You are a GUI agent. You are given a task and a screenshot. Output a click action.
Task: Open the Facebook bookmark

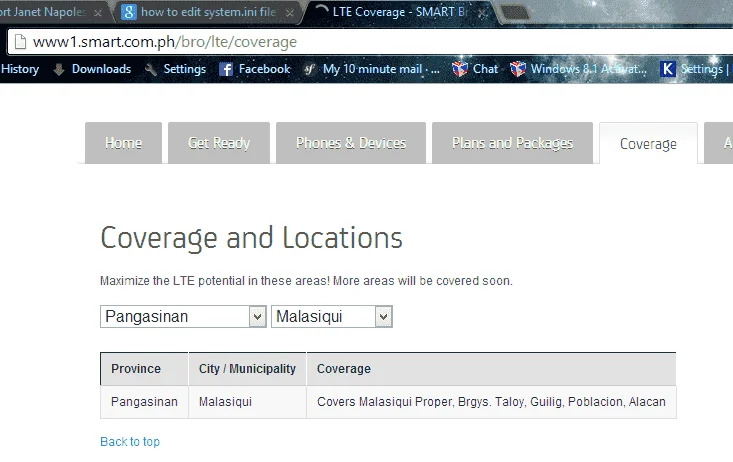[255, 69]
